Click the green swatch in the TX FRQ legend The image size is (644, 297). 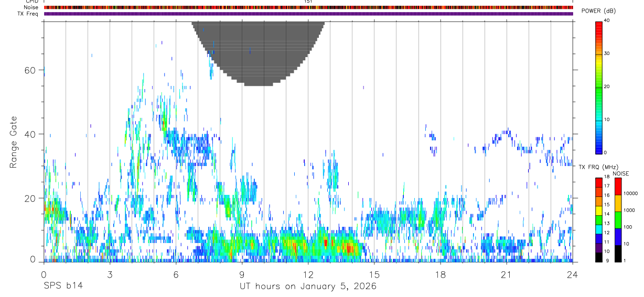(x=599, y=220)
